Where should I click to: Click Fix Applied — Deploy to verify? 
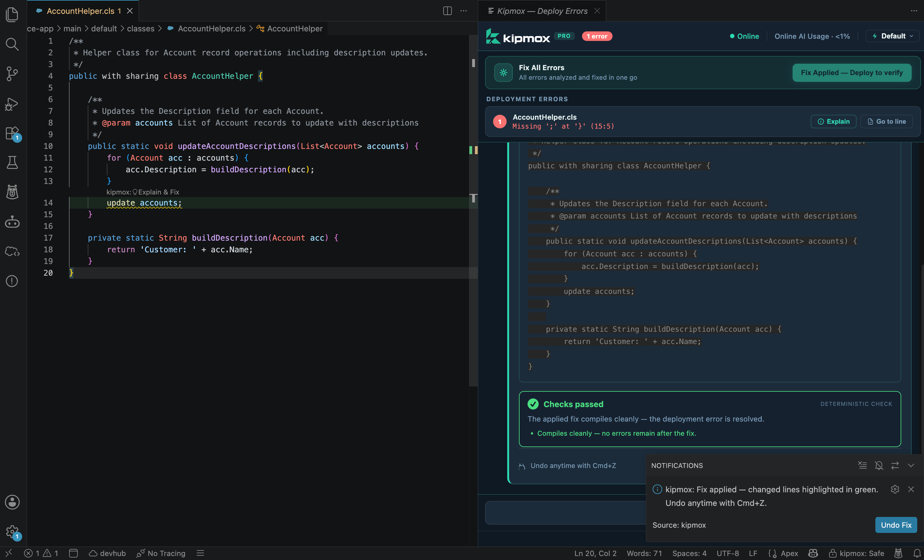pos(852,73)
